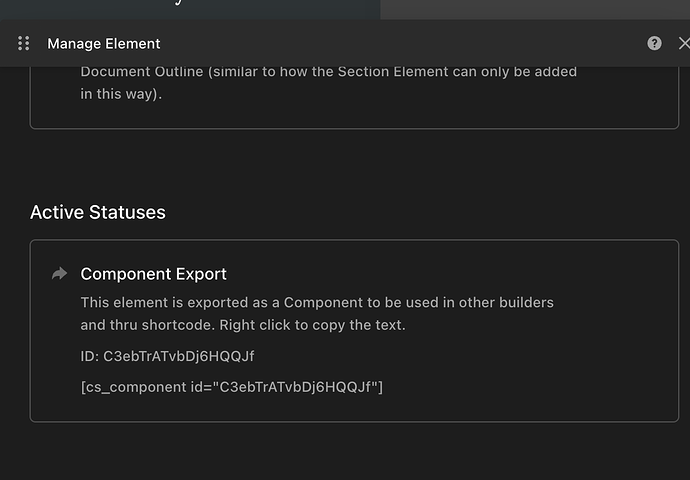The height and width of the screenshot is (480, 690).
Task: Click the "in this way)." text line
Action: [121, 94]
